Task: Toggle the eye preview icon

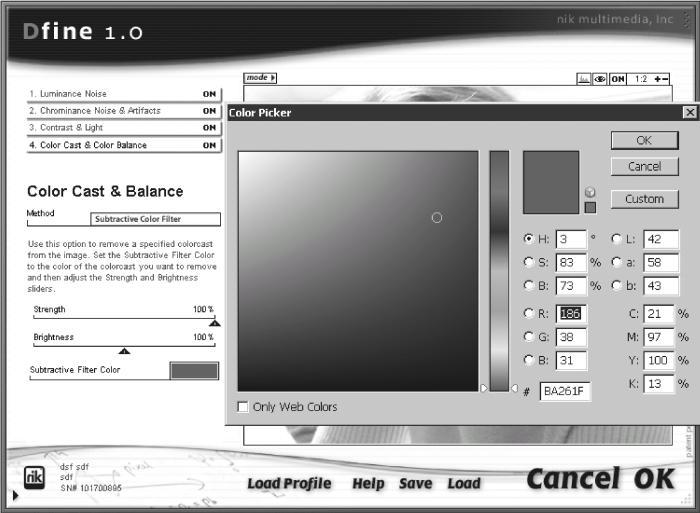Action: pos(600,79)
